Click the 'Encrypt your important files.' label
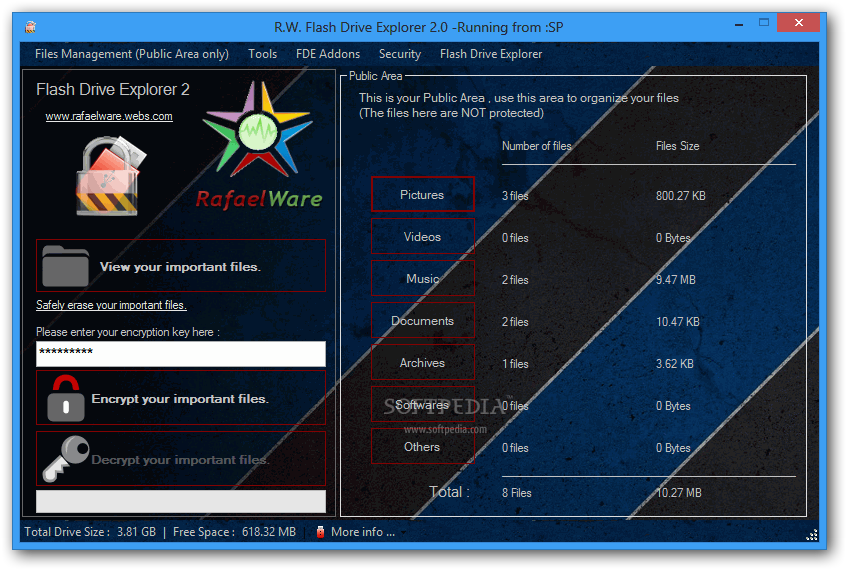 click(180, 399)
